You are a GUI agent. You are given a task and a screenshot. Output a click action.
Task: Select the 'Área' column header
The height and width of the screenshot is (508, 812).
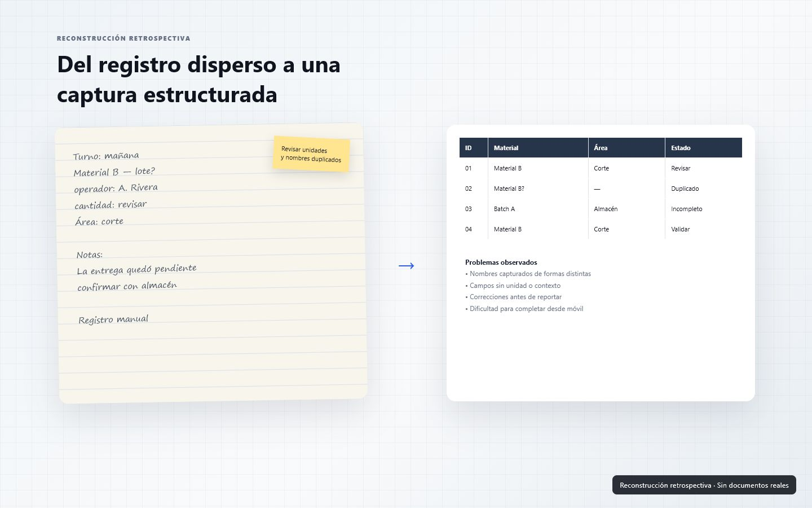click(x=626, y=148)
